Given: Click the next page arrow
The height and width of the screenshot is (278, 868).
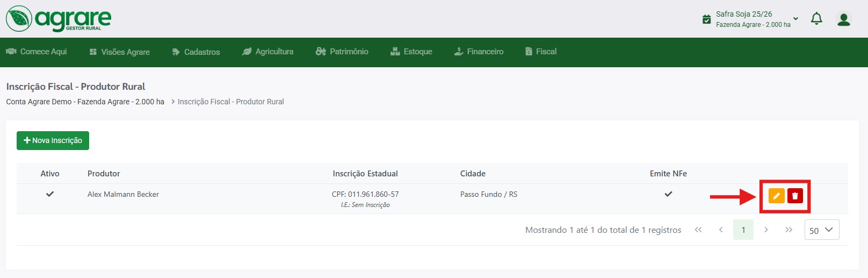Looking at the screenshot, I should pos(766,230).
